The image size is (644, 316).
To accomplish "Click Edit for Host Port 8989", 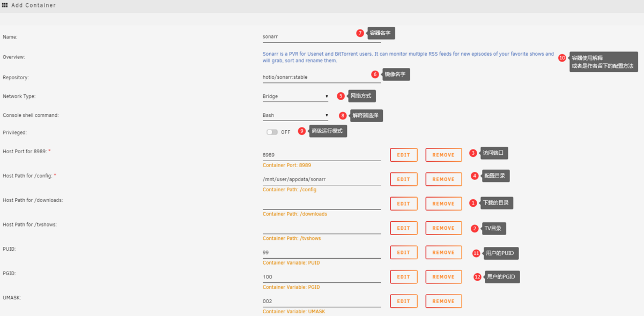I will coord(404,155).
